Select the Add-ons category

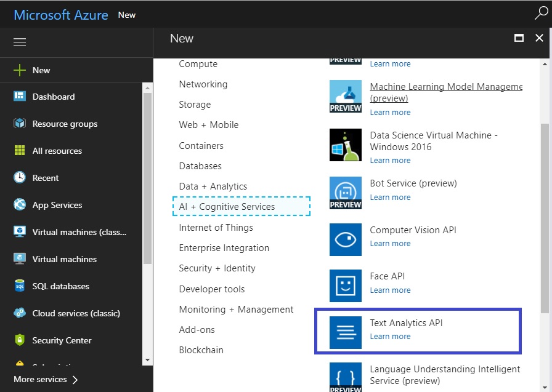[197, 330]
